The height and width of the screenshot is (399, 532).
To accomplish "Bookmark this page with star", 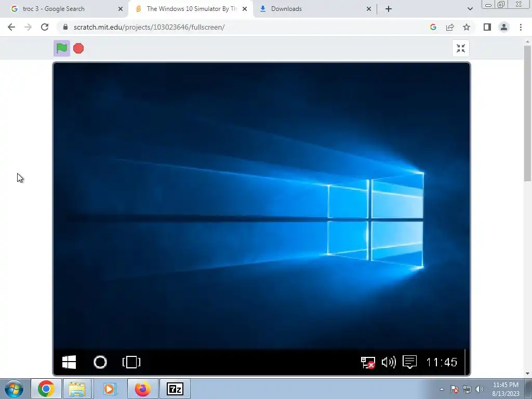I will [x=467, y=27].
